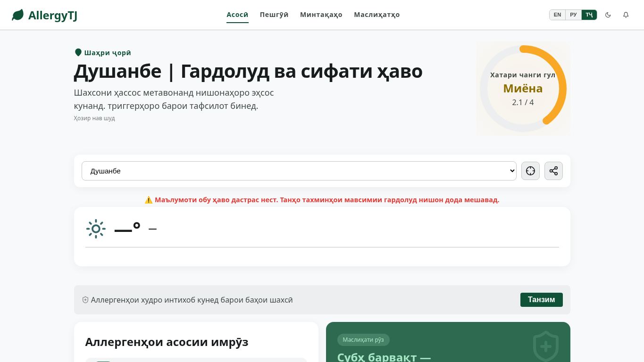Click the locate-me crosshair button
Screen dimensions: 644x362
tap(530, 171)
